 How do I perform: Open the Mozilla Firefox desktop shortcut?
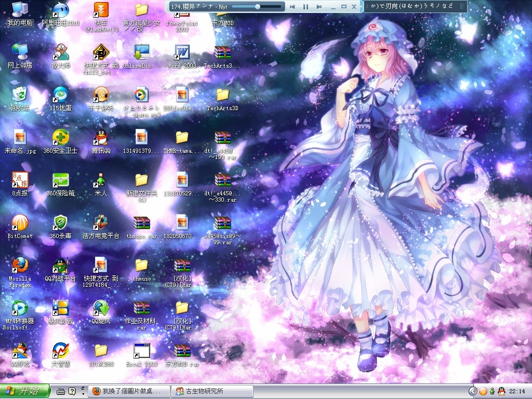tap(20, 265)
